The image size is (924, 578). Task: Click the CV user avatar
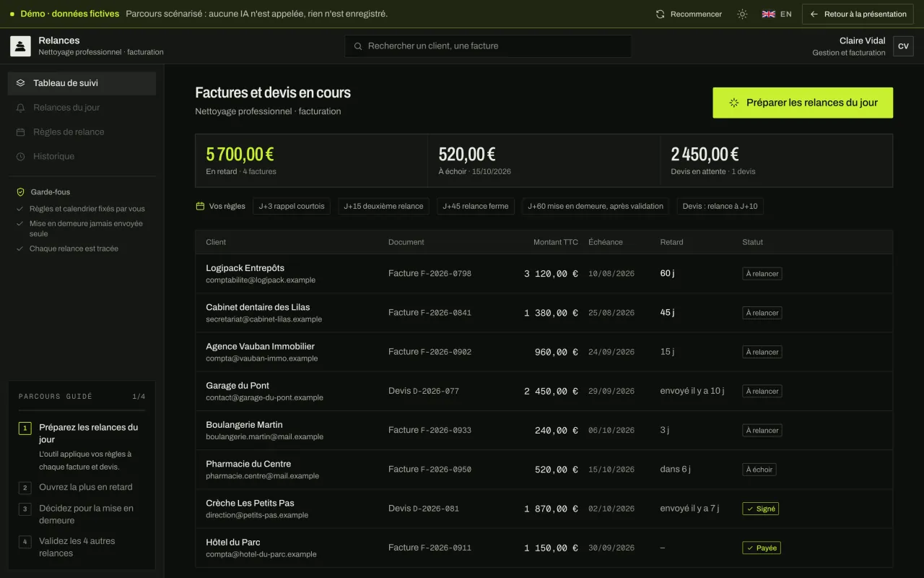pyautogui.click(x=903, y=46)
